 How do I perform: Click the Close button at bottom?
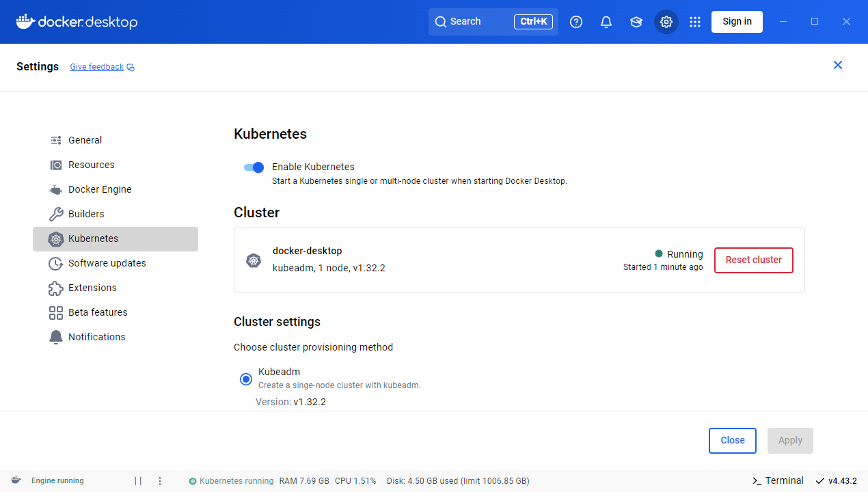coord(733,441)
